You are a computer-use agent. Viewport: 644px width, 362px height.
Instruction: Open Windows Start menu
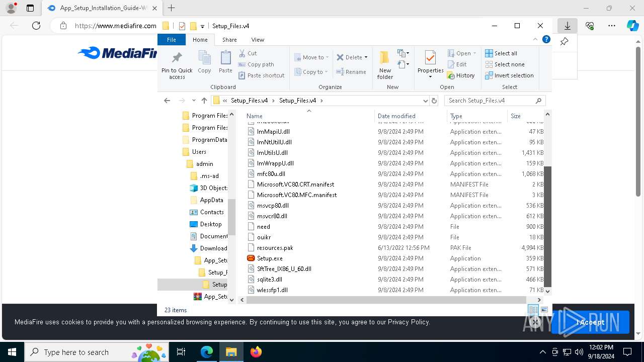pos(12,352)
